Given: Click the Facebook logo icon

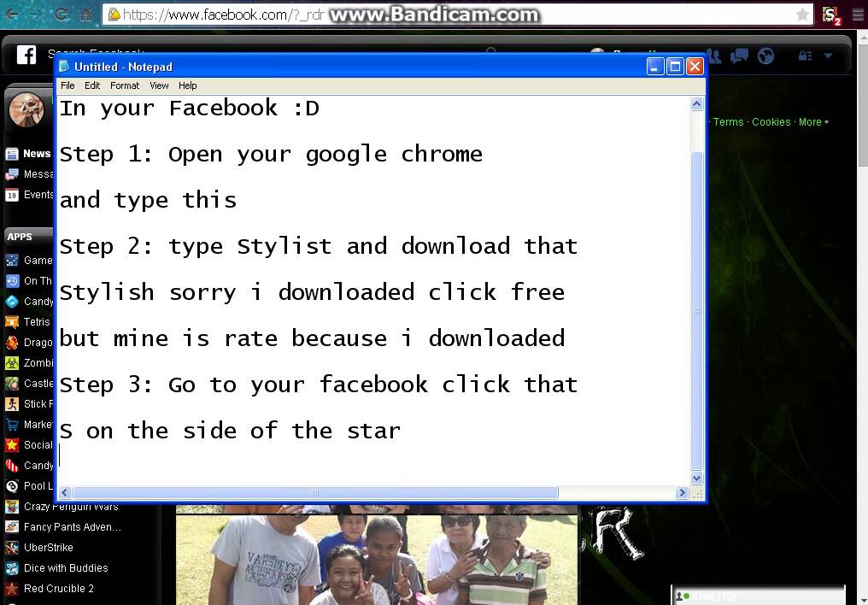Looking at the screenshot, I should [x=26, y=55].
